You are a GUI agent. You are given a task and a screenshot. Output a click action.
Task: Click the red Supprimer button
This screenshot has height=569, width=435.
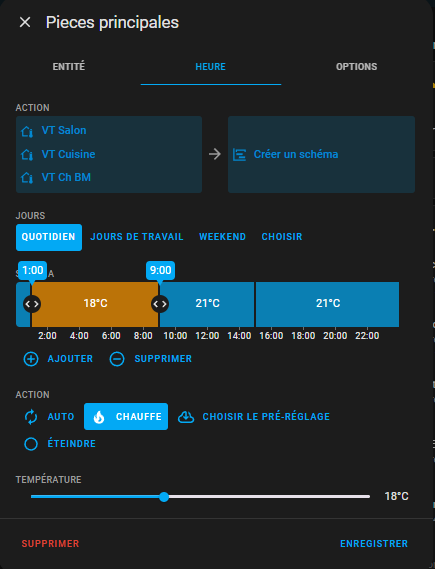[x=50, y=544]
